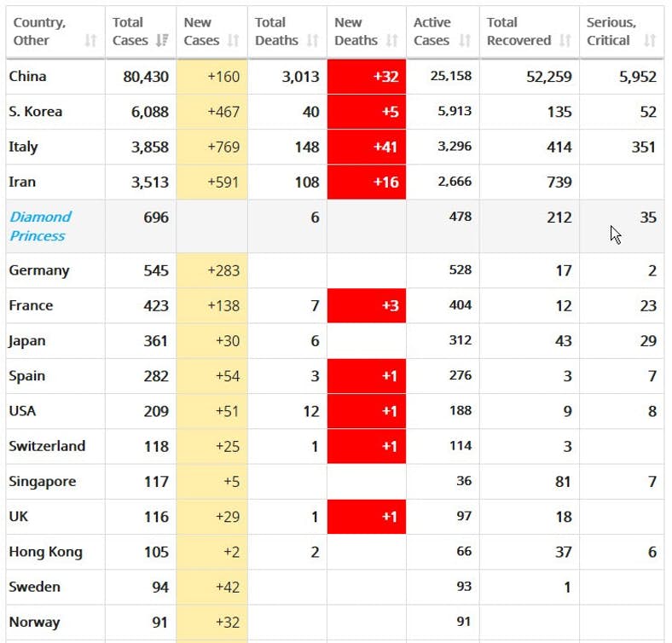672x643 pixels.
Task: Select Sweden's +42 new cases cell
Action: (x=212, y=587)
